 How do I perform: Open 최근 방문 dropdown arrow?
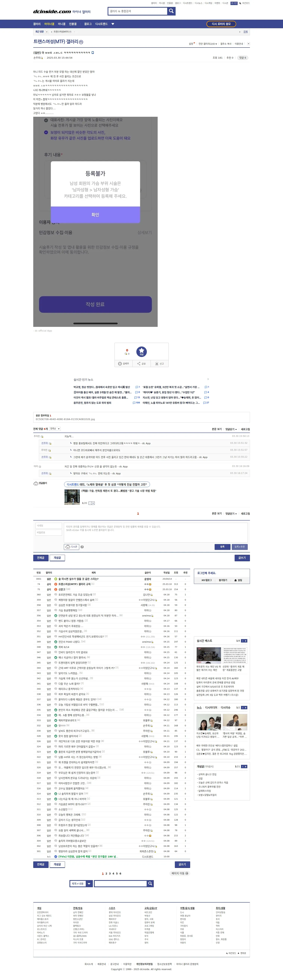point(47,32)
